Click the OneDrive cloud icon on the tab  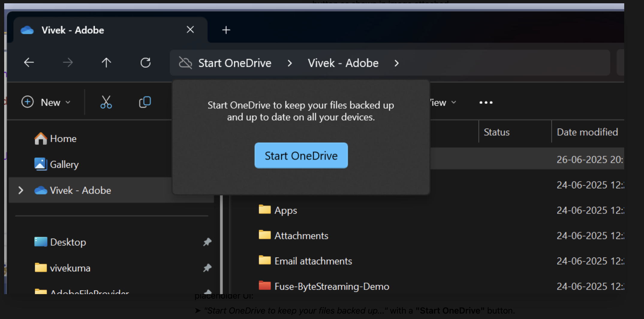pyautogui.click(x=27, y=30)
